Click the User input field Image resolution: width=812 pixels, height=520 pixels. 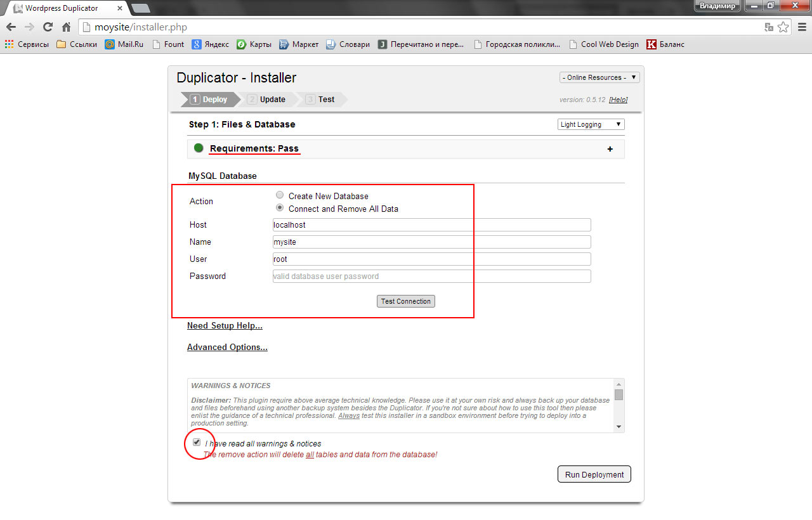click(432, 259)
